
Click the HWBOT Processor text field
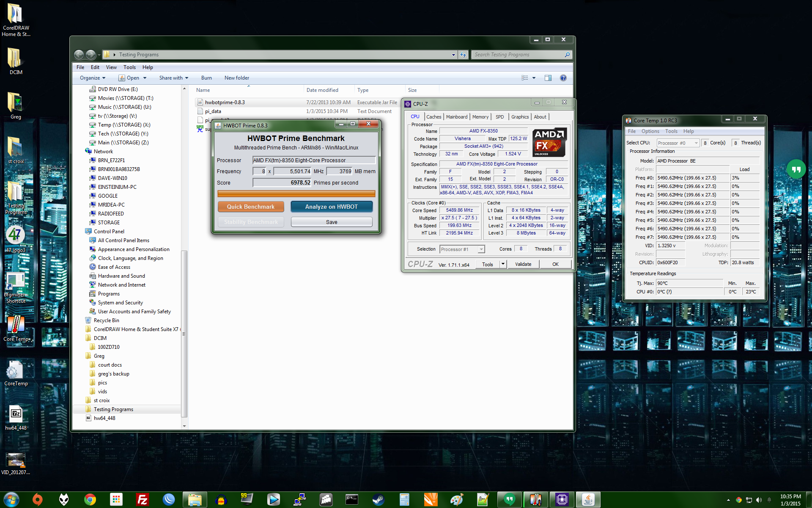[x=314, y=160]
